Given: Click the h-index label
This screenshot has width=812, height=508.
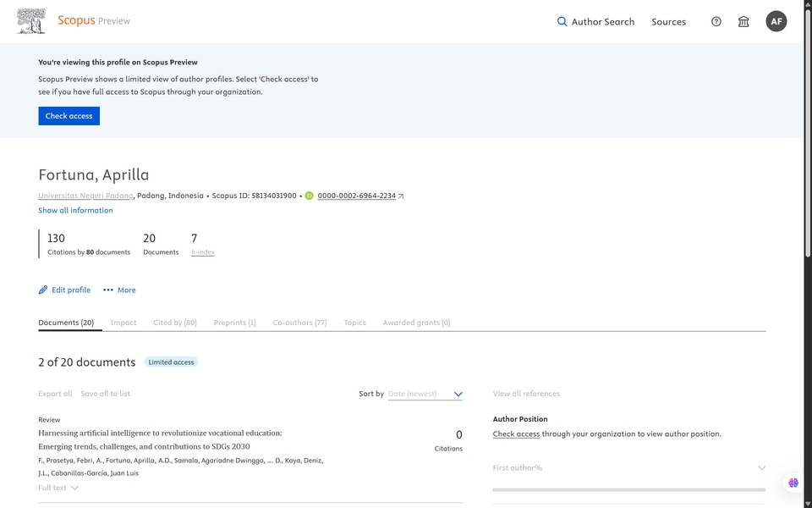Looking at the screenshot, I should click(202, 252).
